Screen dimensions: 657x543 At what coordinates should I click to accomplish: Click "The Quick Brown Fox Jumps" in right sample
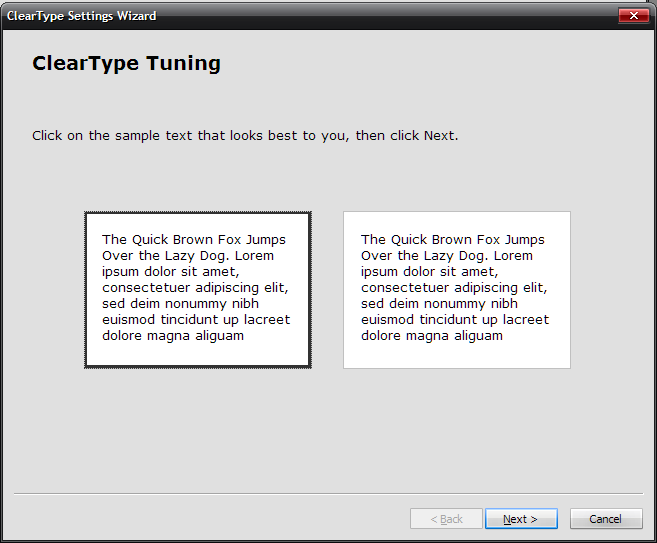(x=453, y=240)
